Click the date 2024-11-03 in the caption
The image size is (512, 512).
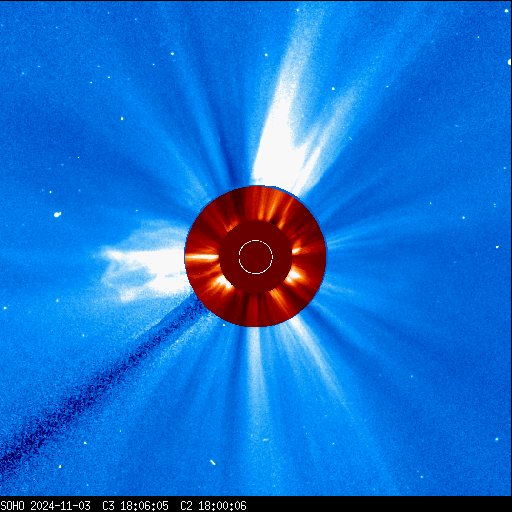coord(60,506)
